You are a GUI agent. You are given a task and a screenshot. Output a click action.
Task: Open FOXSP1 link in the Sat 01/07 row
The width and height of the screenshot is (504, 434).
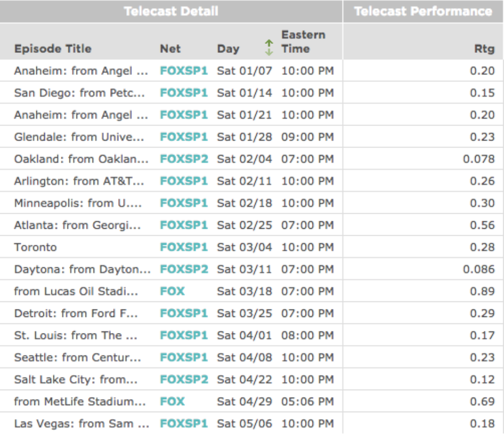point(184,71)
